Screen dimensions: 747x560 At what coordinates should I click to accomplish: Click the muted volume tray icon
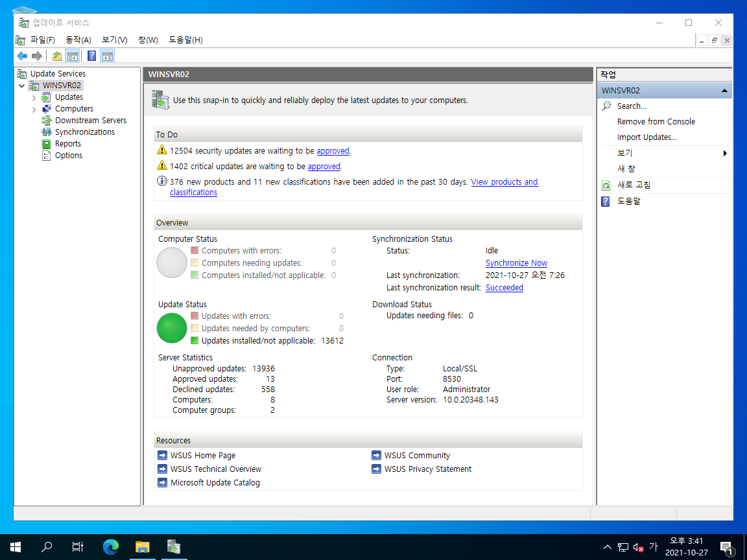(638, 548)
